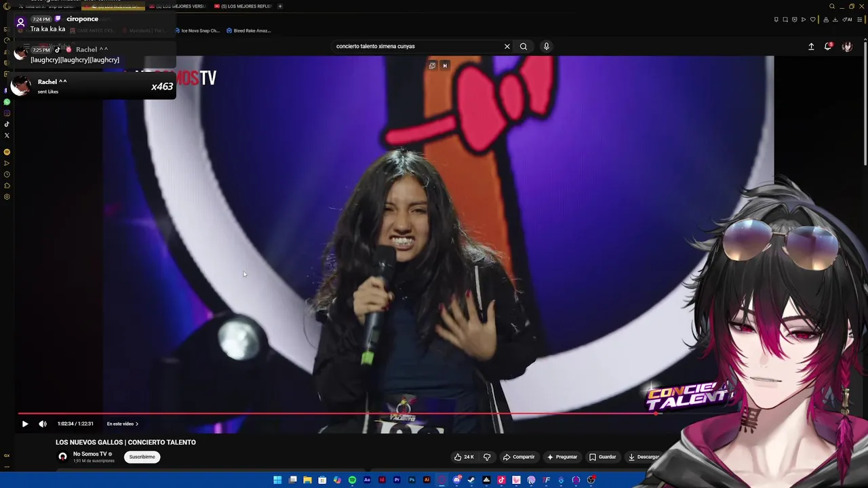The height and width of the screenshot is (488, 868).
Task: Open the YouTube upload arrow icon
Action: pyautogui.click(x=811, y=46)
